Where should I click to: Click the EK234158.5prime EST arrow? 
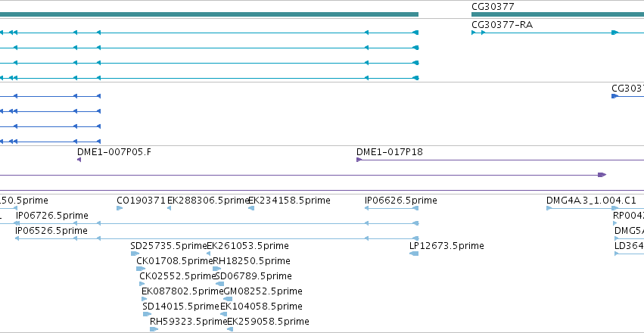click(251, 208)
